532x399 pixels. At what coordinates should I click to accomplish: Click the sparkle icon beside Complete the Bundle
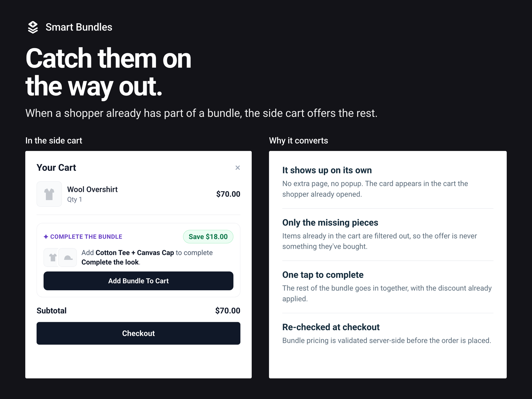click(46, 237)
